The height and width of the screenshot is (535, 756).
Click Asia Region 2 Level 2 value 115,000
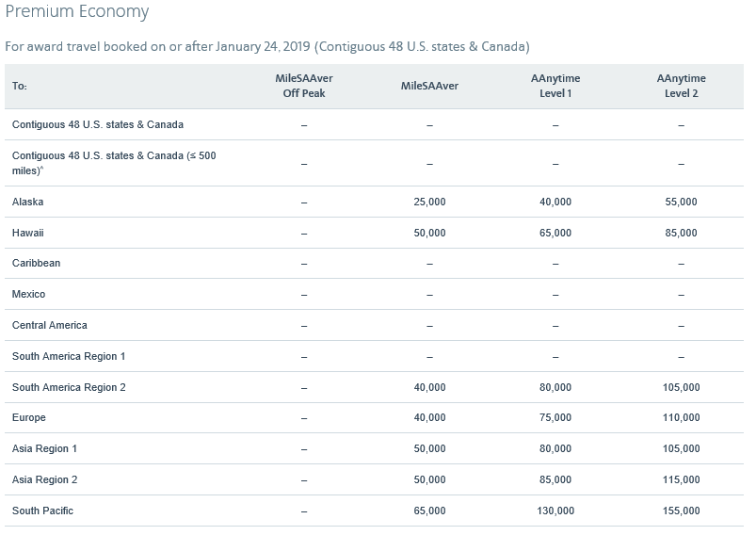(681, 479)
